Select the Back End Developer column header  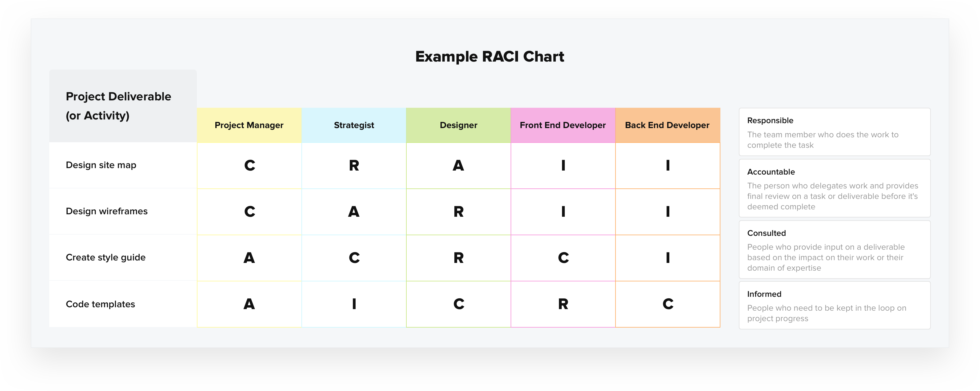tap(667, 124)
